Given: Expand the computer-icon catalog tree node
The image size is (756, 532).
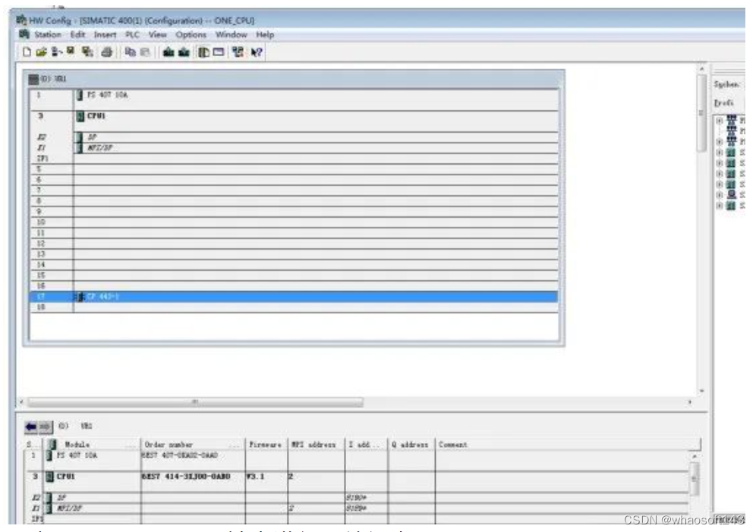Looking at the screenshot, I should click(720, 195).
